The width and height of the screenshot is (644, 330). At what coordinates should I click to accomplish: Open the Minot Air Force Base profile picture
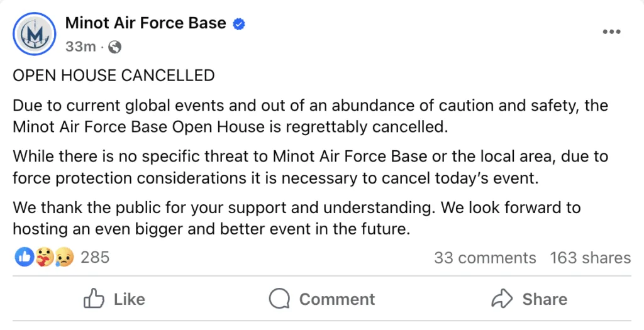pos(35,34)
